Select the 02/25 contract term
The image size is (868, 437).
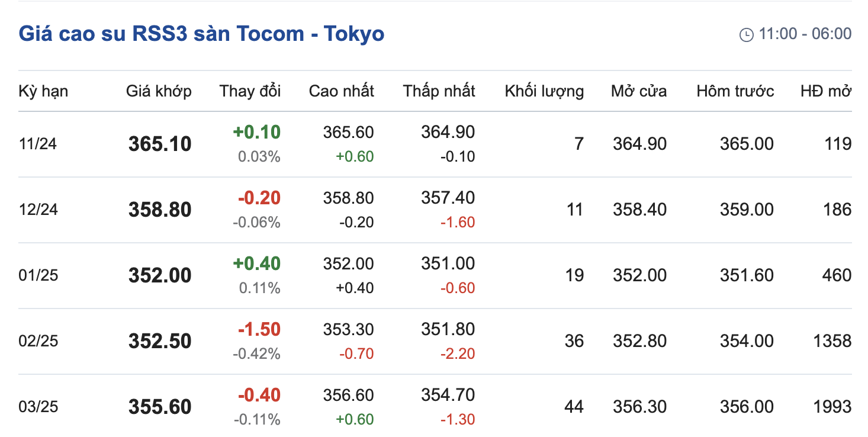(38, 341)
